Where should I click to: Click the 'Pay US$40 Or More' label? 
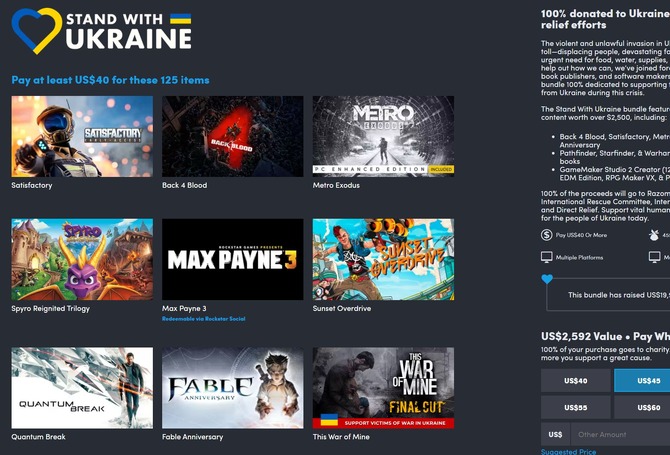581,235
